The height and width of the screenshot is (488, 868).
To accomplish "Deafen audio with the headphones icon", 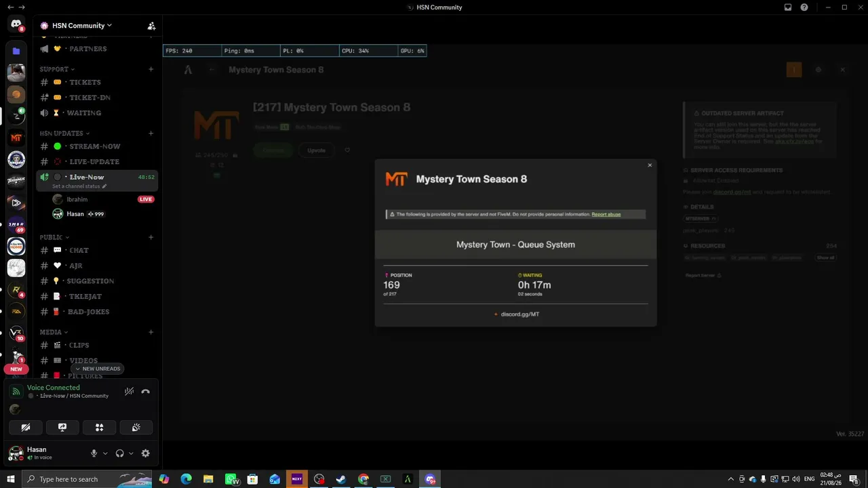I will click(120, 453).
